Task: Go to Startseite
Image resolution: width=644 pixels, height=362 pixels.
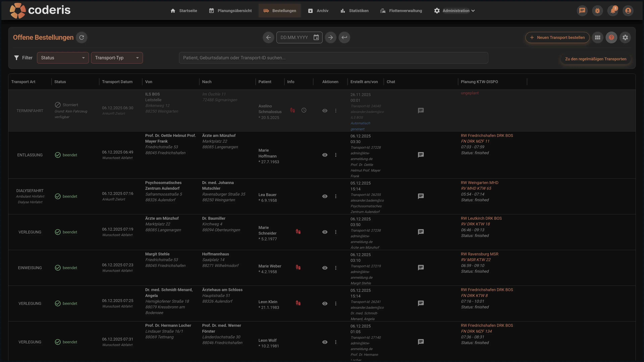Action: point(184,11)
